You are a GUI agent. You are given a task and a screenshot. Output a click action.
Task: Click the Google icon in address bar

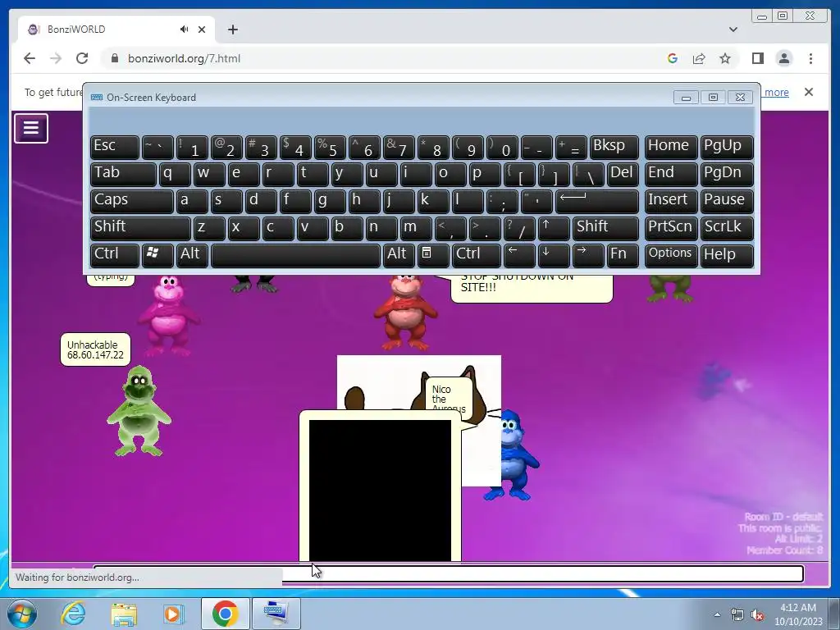pyautogui.click(x=673, y=58)
